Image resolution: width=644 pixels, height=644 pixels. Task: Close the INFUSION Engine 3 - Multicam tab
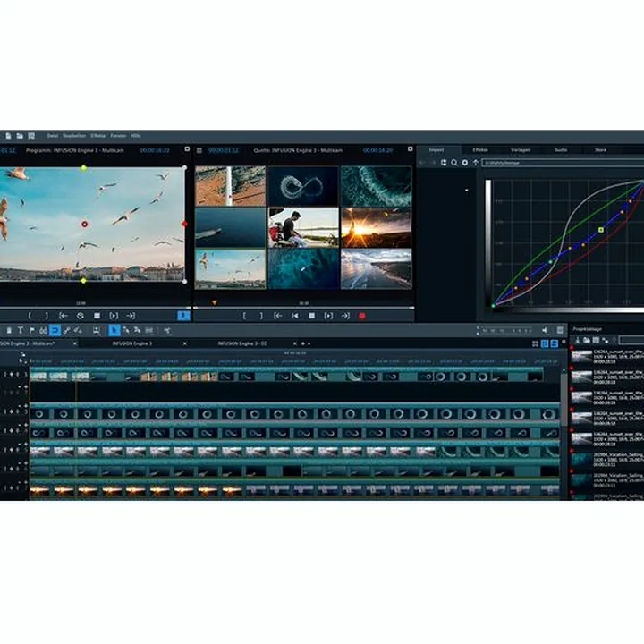click(x=75, y=343)
